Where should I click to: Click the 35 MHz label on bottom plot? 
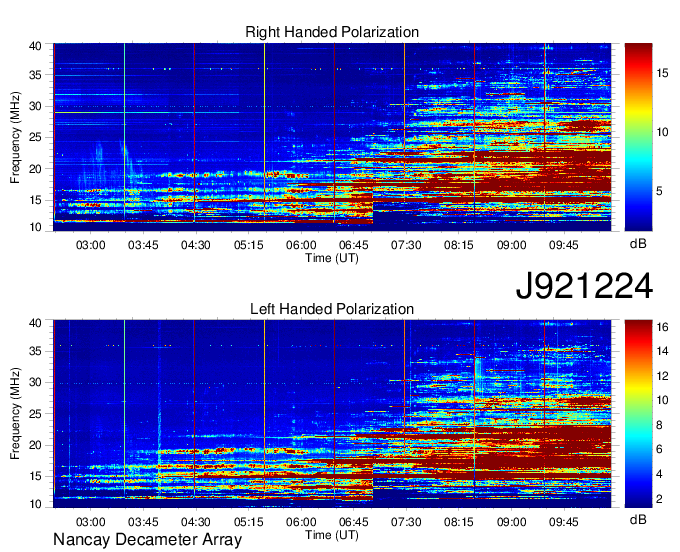click(x=35, y=351)
